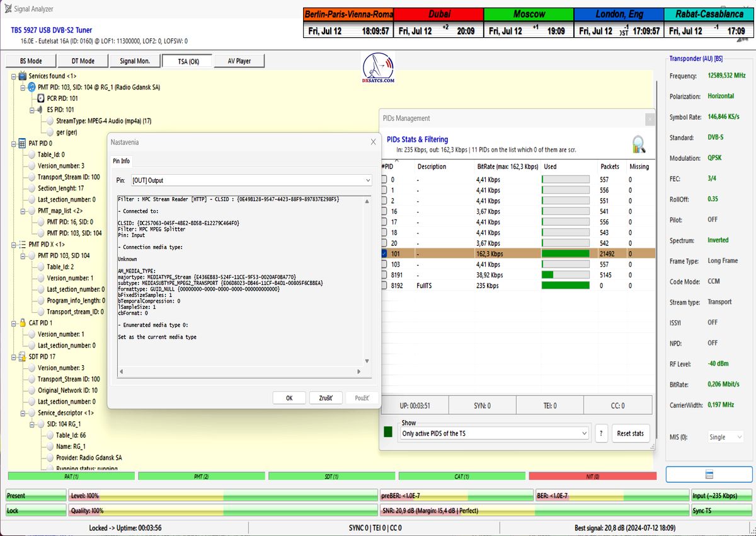
Task: Tick the checkbox for PID 8191
Action: tap(384, 275)
